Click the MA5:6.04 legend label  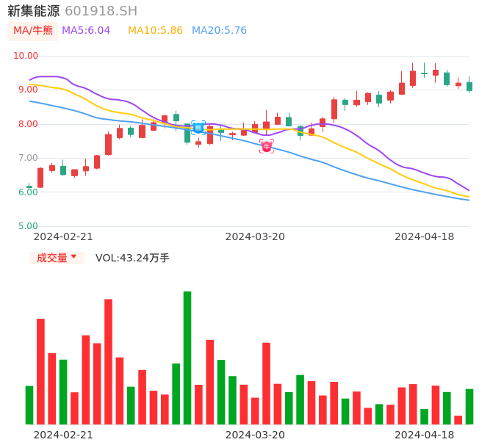coord(86,31)
